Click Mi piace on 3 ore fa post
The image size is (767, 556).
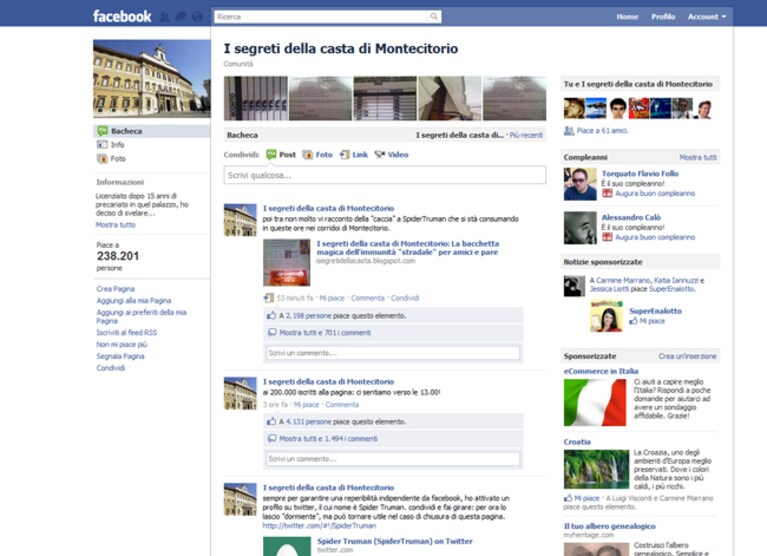(306, 404)
